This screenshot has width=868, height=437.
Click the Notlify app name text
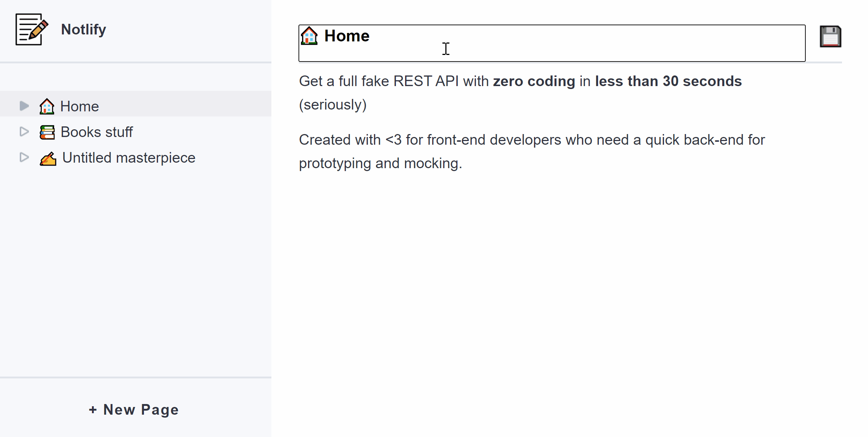tap(83, 29)
